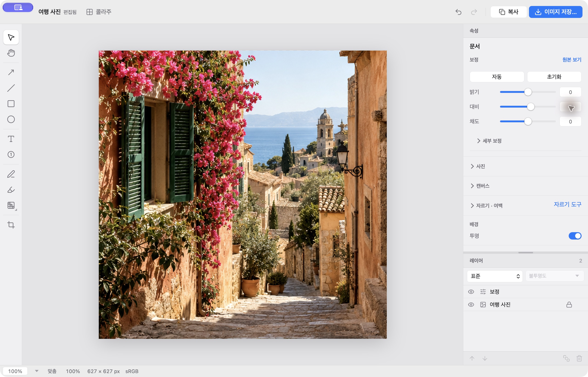Expand the 캔버스 section
The width and height of the screenshot is (588, 377).
coord(480,186)
